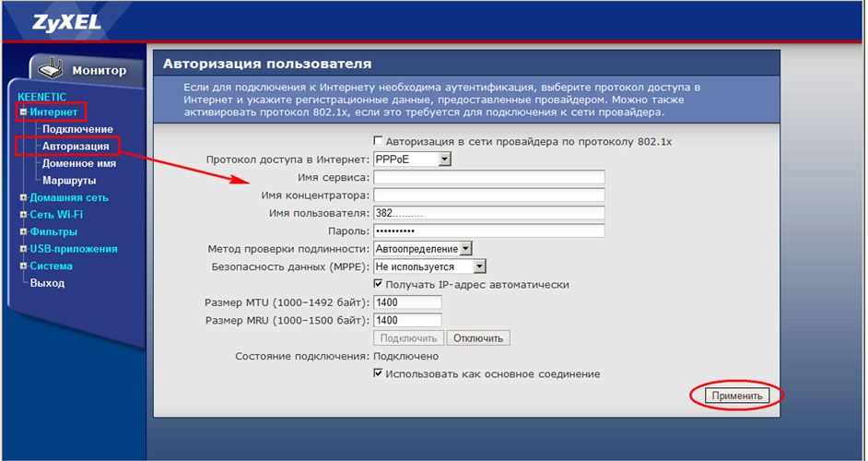Click the Отключить button

coord(478,338)
